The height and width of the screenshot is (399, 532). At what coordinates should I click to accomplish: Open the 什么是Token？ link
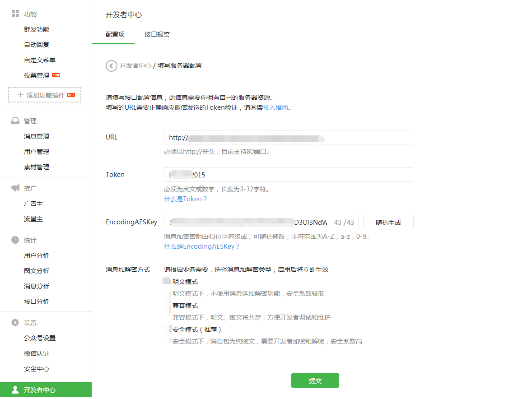[185, 199]
